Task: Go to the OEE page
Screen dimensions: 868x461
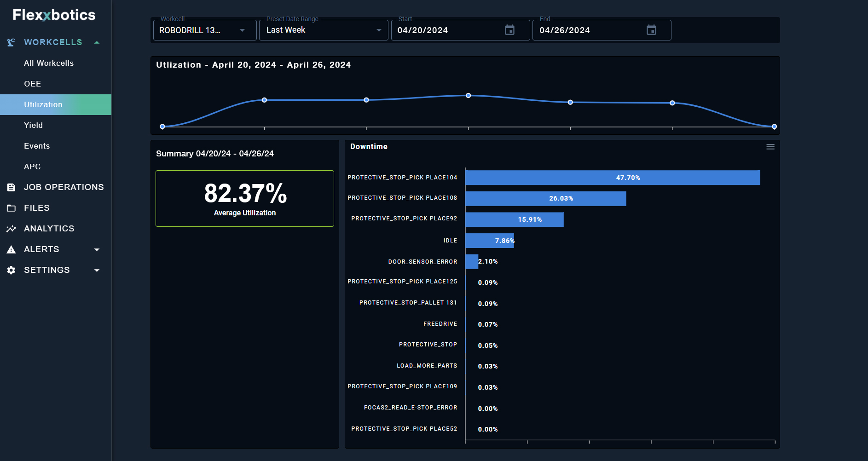Action: 33,84
